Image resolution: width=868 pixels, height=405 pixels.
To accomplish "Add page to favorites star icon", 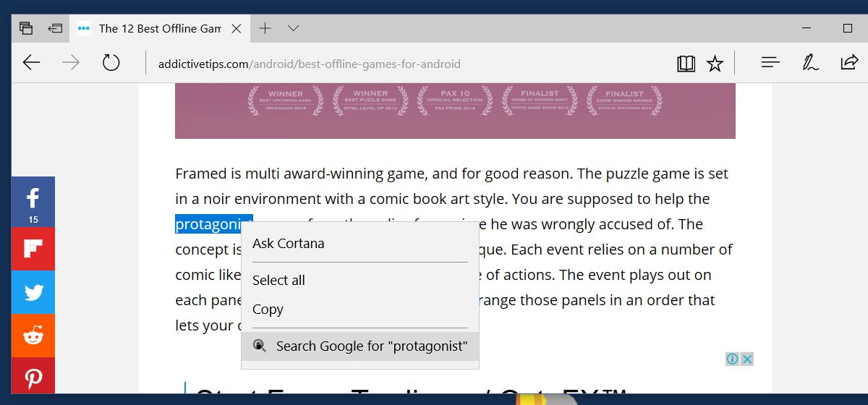I will (x=715, y=64).
